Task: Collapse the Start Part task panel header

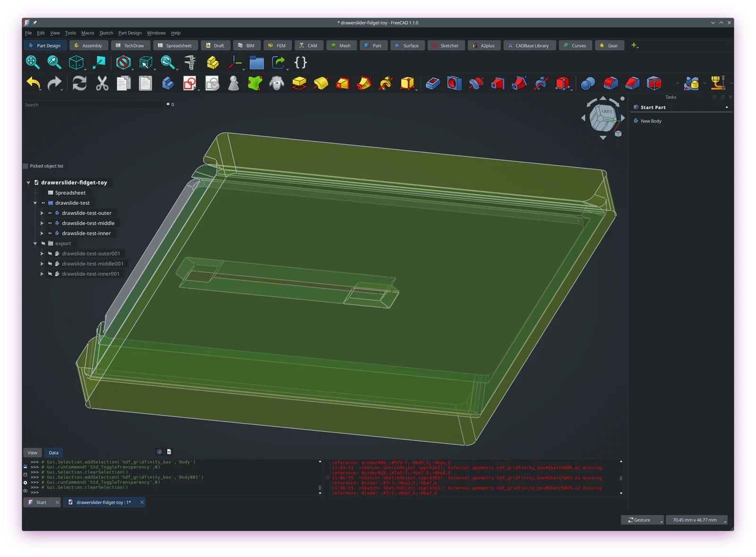Action: (726, 108)
